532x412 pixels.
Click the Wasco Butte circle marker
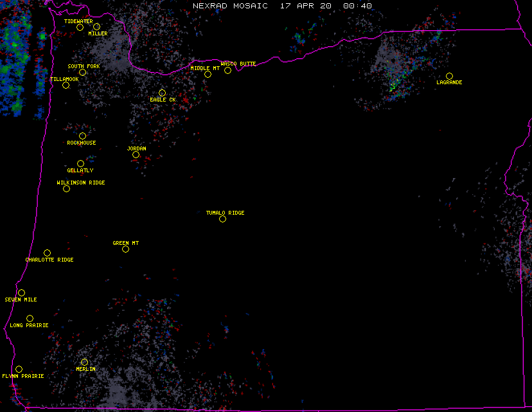coord(227,71)
